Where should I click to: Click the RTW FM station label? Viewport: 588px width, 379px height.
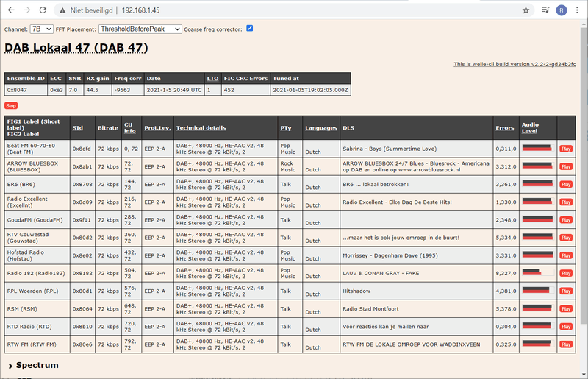coord(32,344)
